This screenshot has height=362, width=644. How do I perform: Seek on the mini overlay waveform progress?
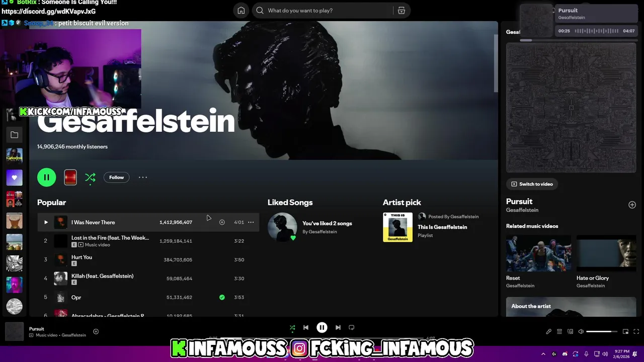tap(597, 31)
